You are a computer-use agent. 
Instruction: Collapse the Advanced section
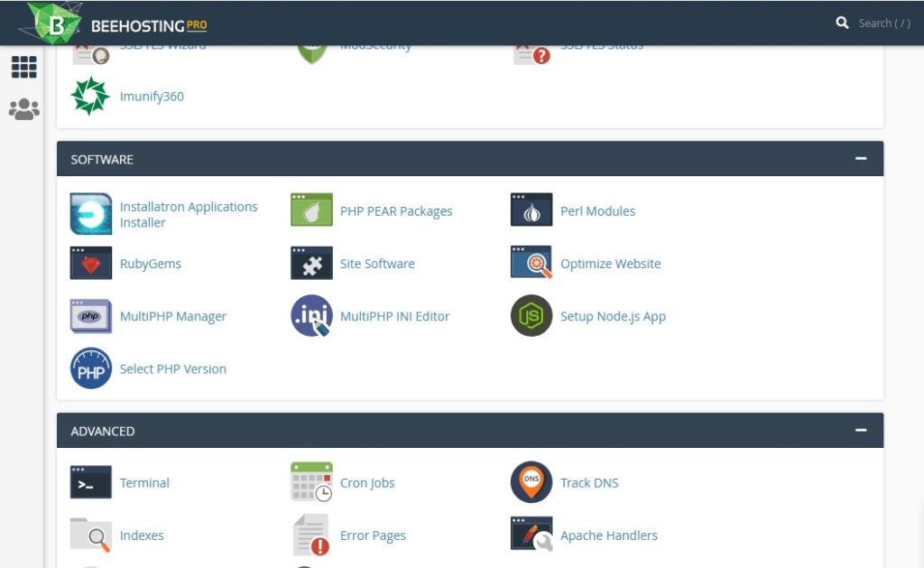point(861,430)
